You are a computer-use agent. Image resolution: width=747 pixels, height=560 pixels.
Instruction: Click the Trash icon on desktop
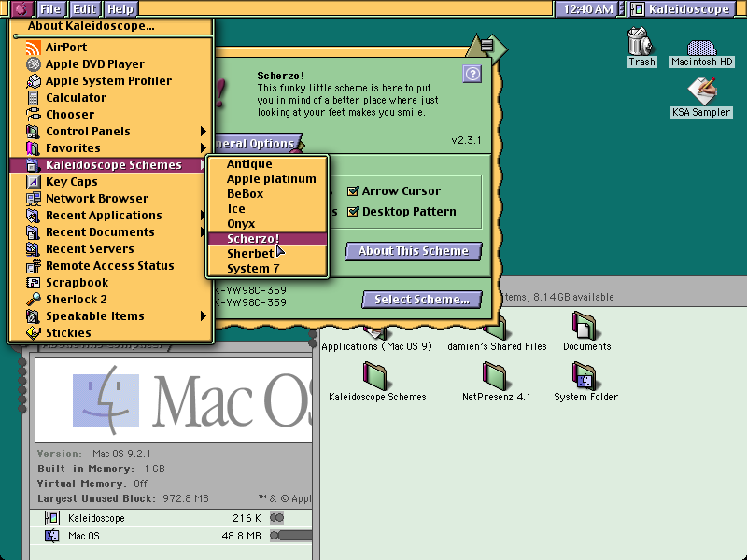pos(640,41)
